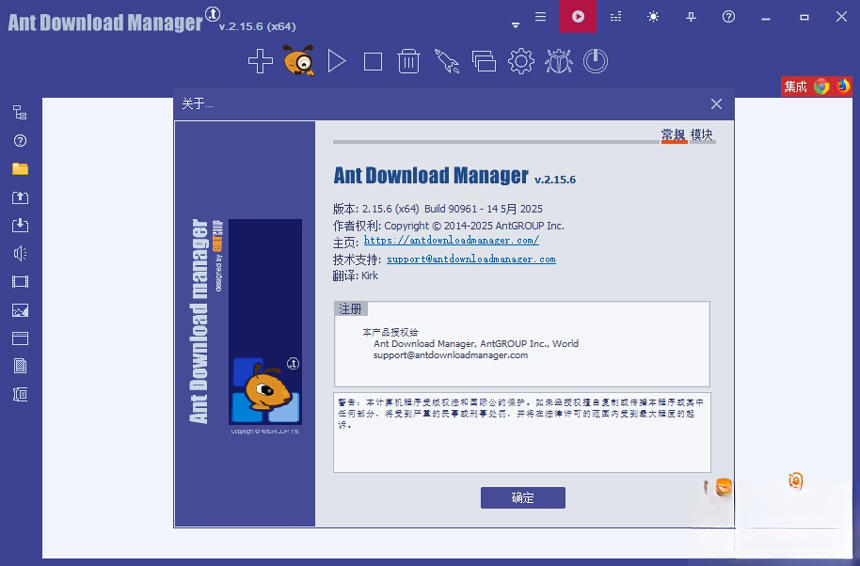This screenshot has height=566, width=860.
Task: Open the antdownloadmanager.com homepage link
Action: point(451,241)
